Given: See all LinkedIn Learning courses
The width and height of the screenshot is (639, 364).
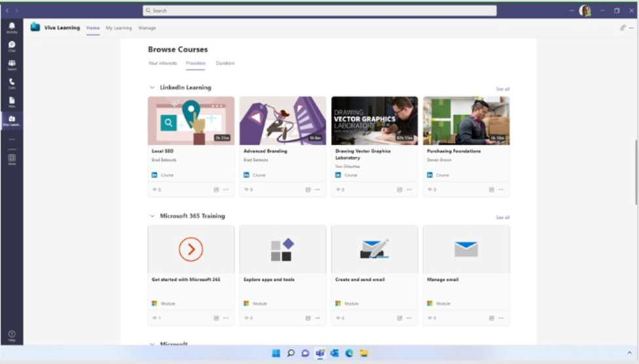Looking at the screenshot, I should [x=503, y=89].
